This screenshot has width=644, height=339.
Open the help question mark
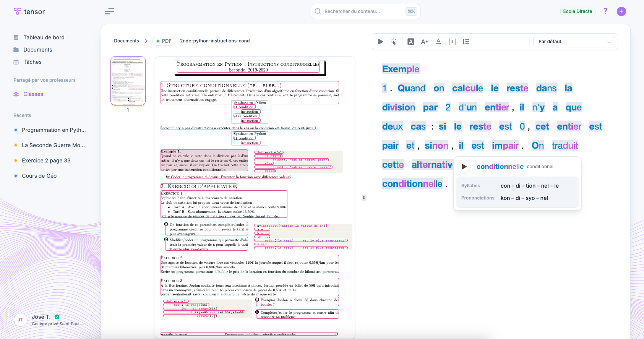click(x=605, y=11)
